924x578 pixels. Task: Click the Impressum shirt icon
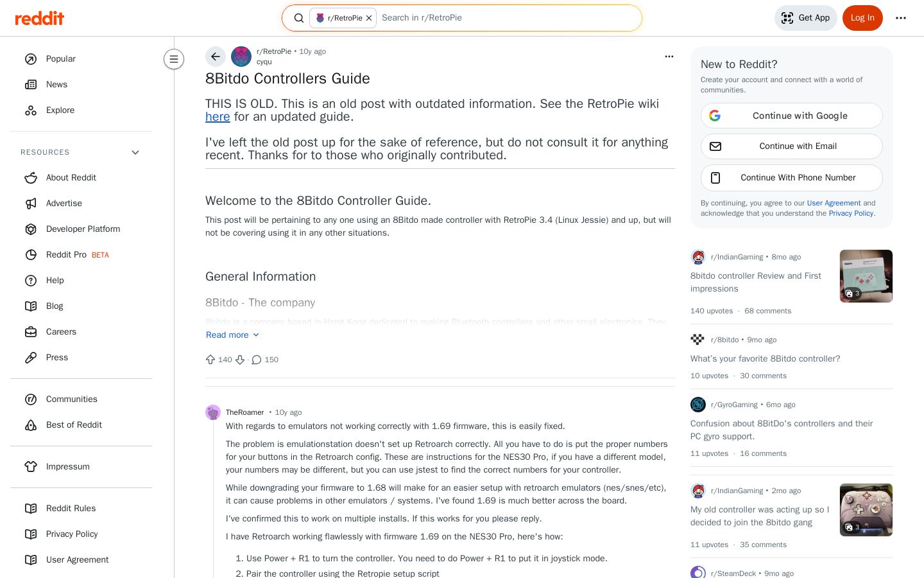(31, 467)
